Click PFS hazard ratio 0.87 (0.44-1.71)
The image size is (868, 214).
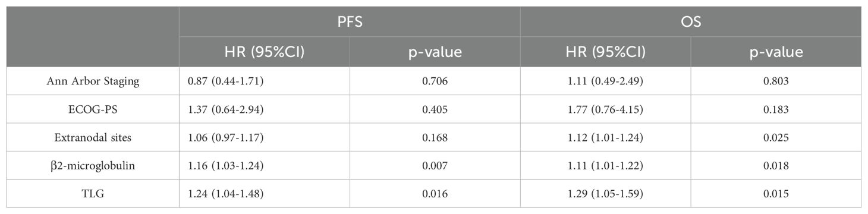(225, 81)
